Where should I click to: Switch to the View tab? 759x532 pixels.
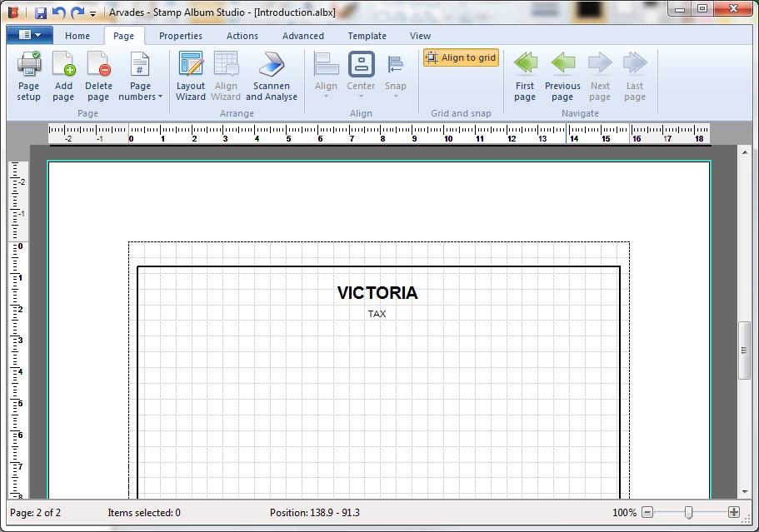click(420, 36)
